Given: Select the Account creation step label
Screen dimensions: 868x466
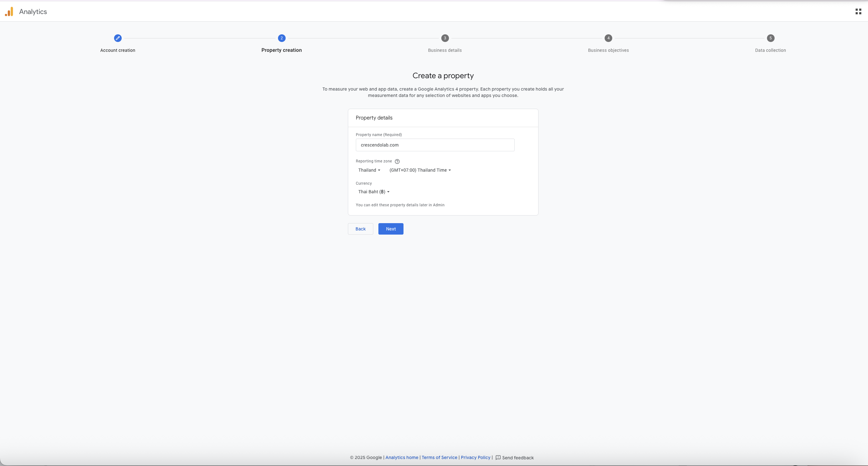Looking at the screenshot, I should pos(118,50).
